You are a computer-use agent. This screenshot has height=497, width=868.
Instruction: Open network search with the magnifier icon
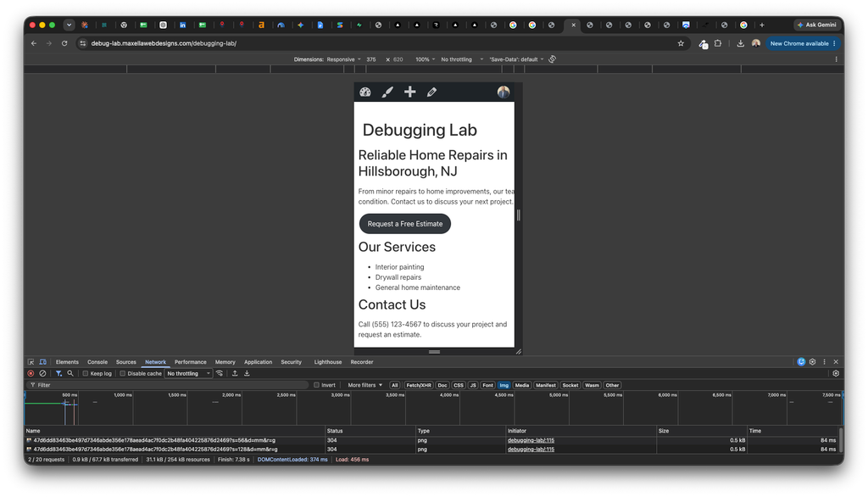tap(70, 373)
